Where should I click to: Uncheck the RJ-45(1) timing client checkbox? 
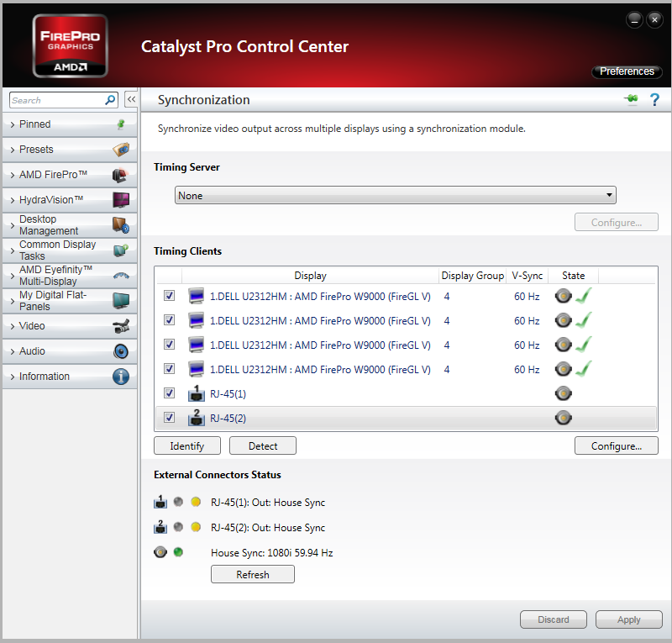click(170, 393)
